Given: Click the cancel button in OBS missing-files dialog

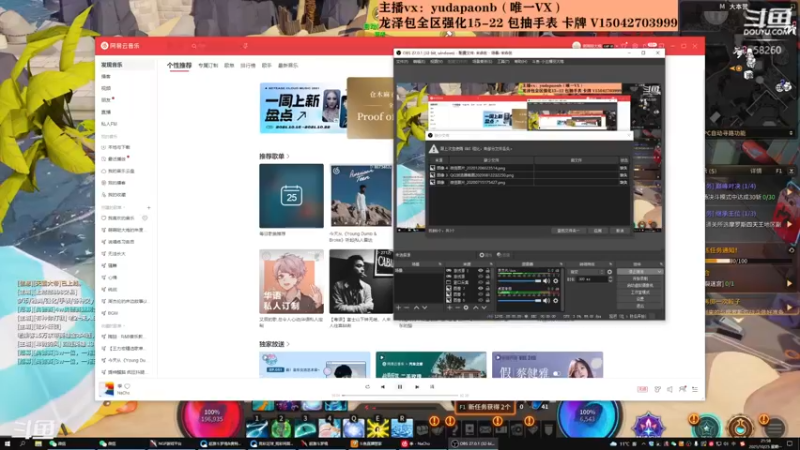Looking at the screenshot, I should pyautogui.click(x=620, y=231).
